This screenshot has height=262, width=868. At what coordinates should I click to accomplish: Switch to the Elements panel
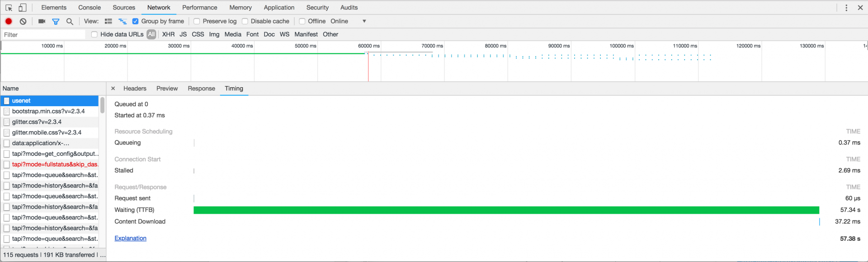pyautogui.click(x=54, y=8)
